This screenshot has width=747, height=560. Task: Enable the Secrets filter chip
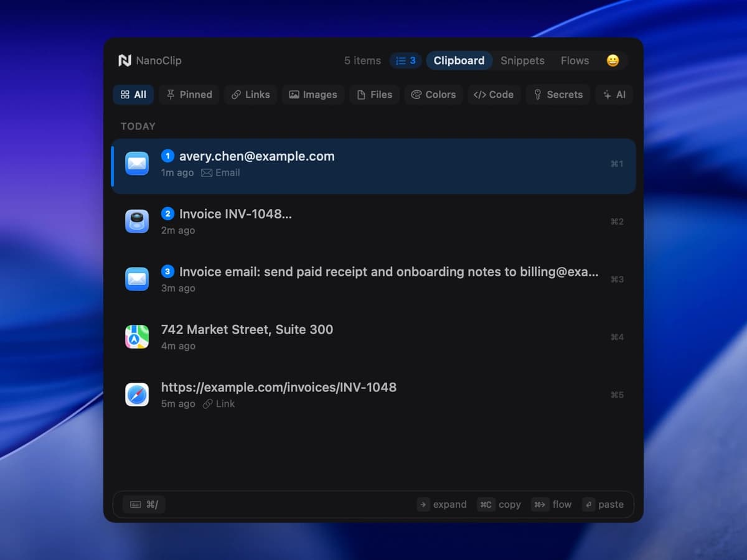point(558,95)
